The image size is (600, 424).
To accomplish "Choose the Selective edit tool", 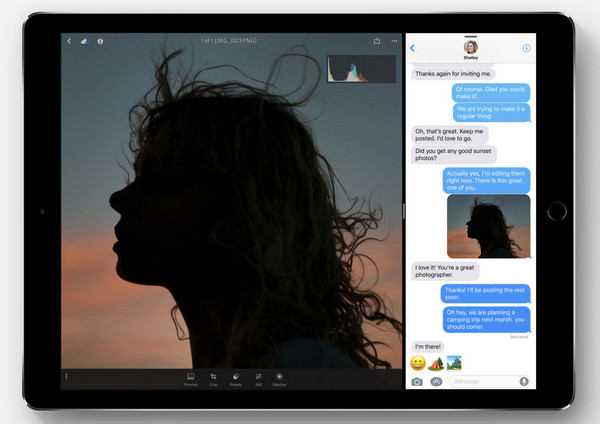I will [280, 378].
